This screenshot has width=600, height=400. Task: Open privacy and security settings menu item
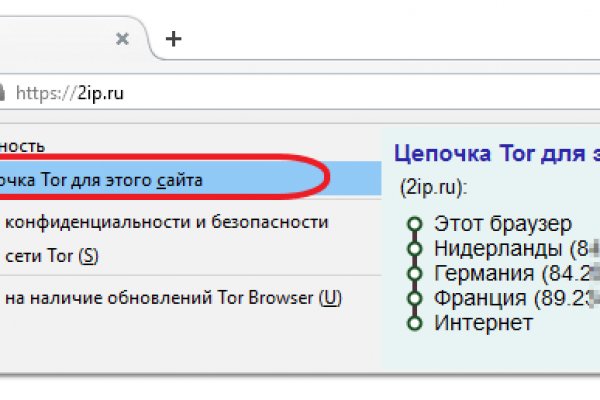166,221
